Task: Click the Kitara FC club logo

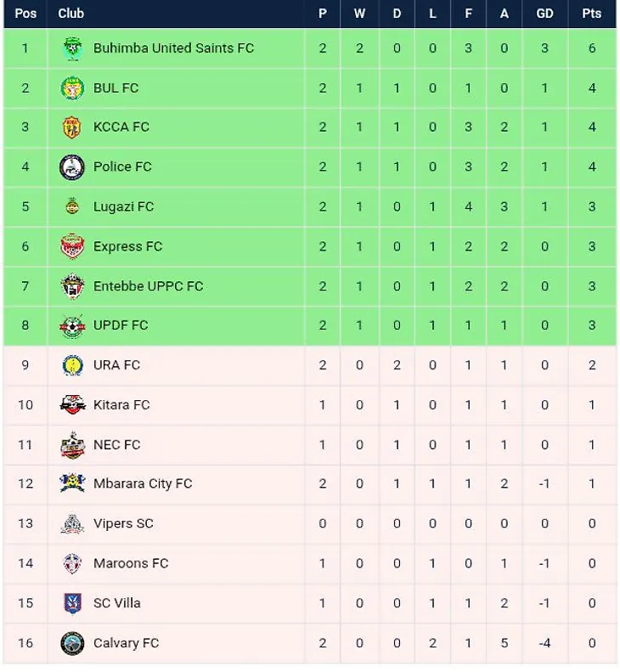Action: click(72, 405)
